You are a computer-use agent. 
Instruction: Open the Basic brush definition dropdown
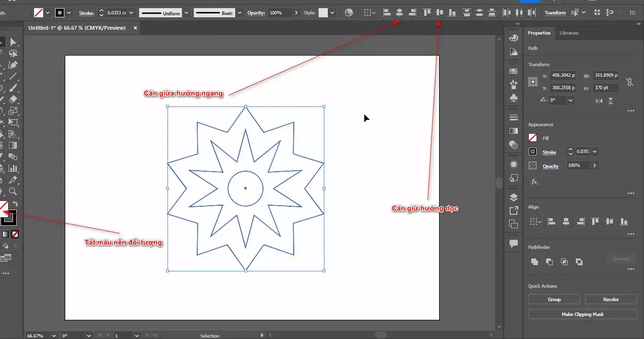coord(239,13)
